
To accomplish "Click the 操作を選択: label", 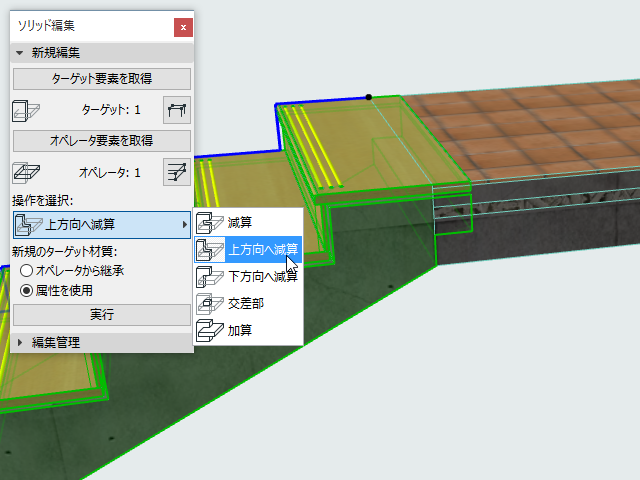I will point(42,201).
